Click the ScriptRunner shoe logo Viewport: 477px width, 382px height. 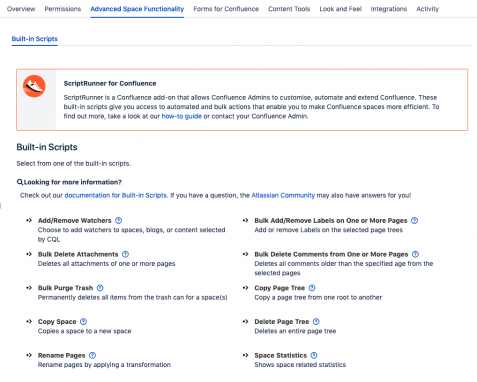(34, 86)
